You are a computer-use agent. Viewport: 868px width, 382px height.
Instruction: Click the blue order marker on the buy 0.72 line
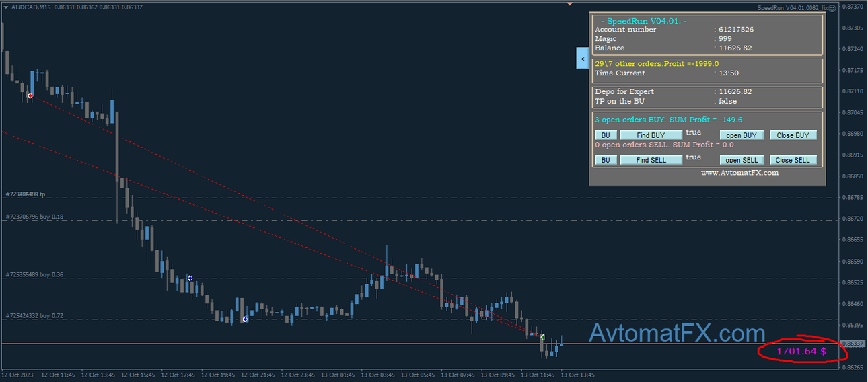tap(245, 319)
